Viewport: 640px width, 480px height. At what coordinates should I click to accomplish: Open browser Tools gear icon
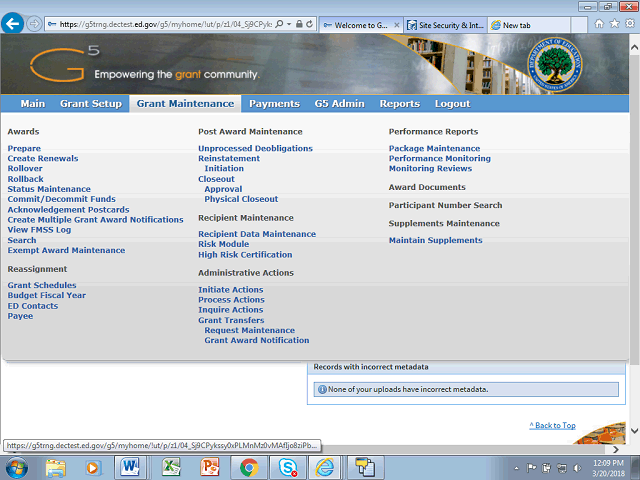[x=630, y=24]
